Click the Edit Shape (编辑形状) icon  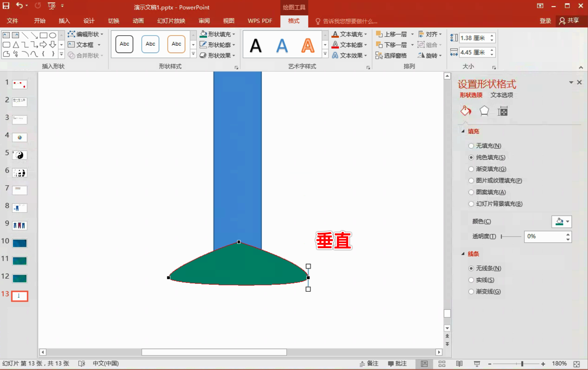71,34
